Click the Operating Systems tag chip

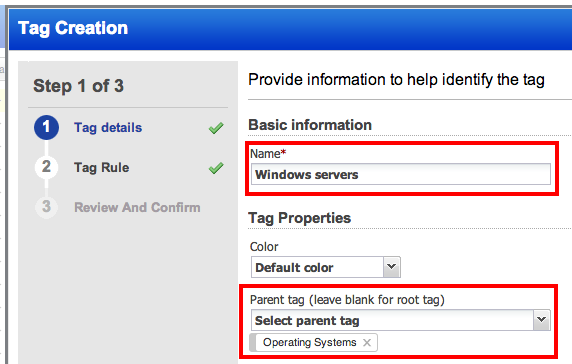point(313,342)
